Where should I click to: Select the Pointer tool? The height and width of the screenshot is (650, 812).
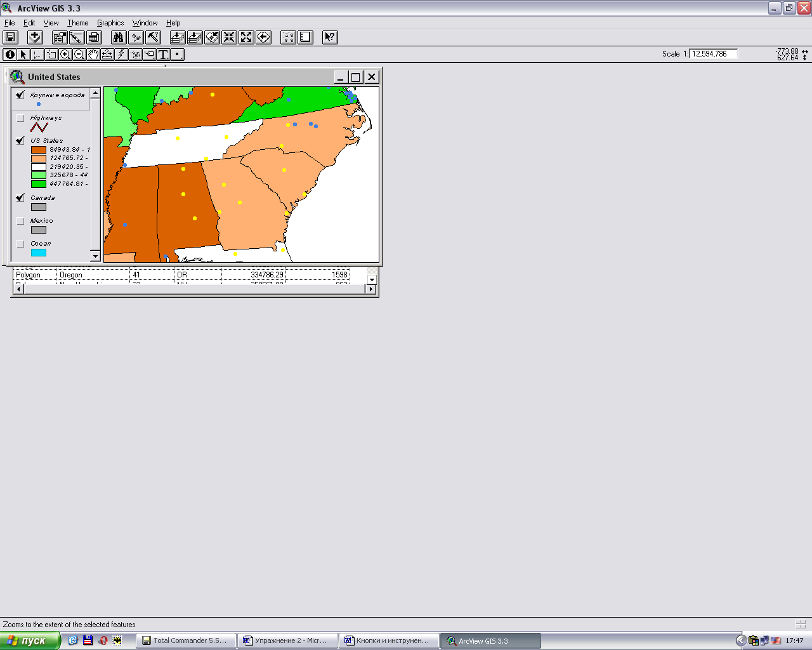coord(23,55)
